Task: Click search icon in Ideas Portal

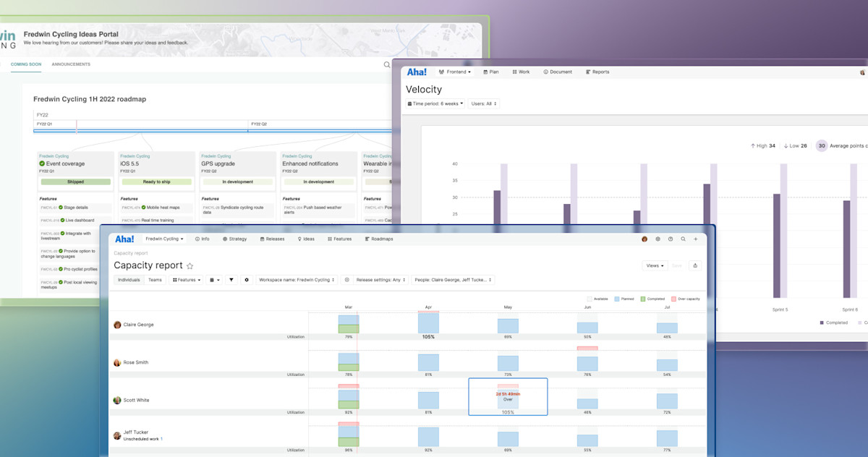Action: [x=387, y=64]
